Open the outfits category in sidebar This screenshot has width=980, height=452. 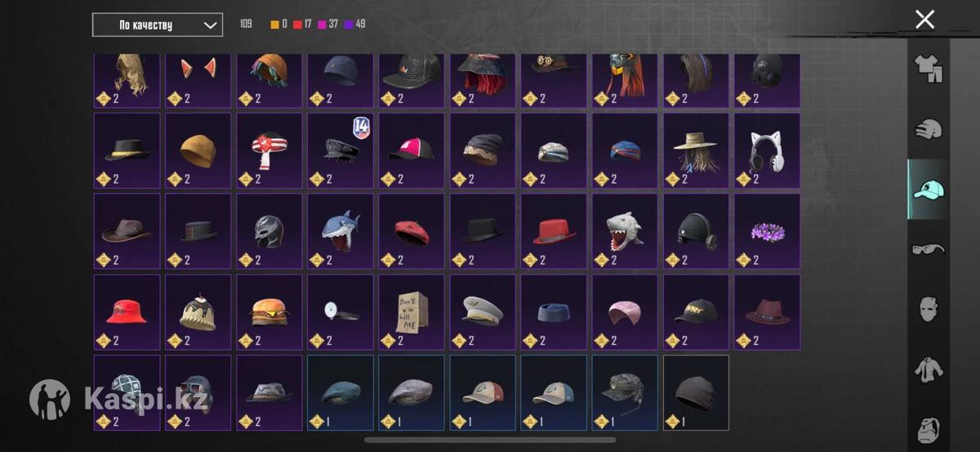[x=928, y=69]
